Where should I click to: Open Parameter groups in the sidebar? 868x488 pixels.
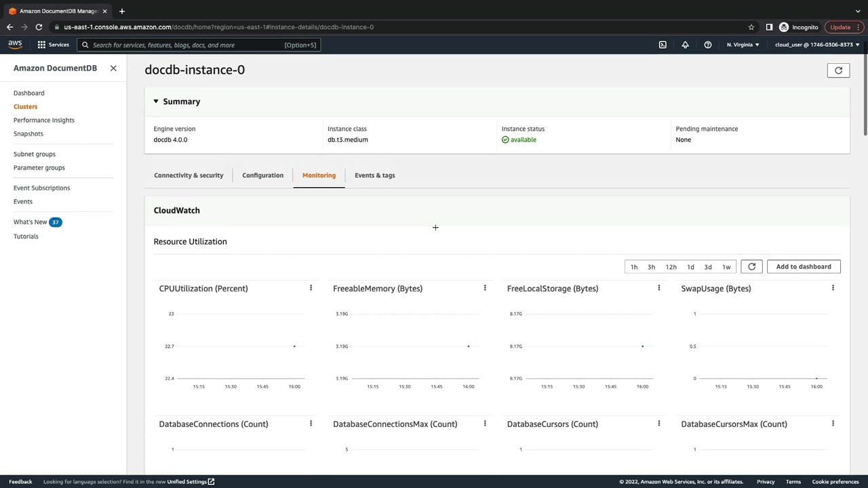[39, 167]
